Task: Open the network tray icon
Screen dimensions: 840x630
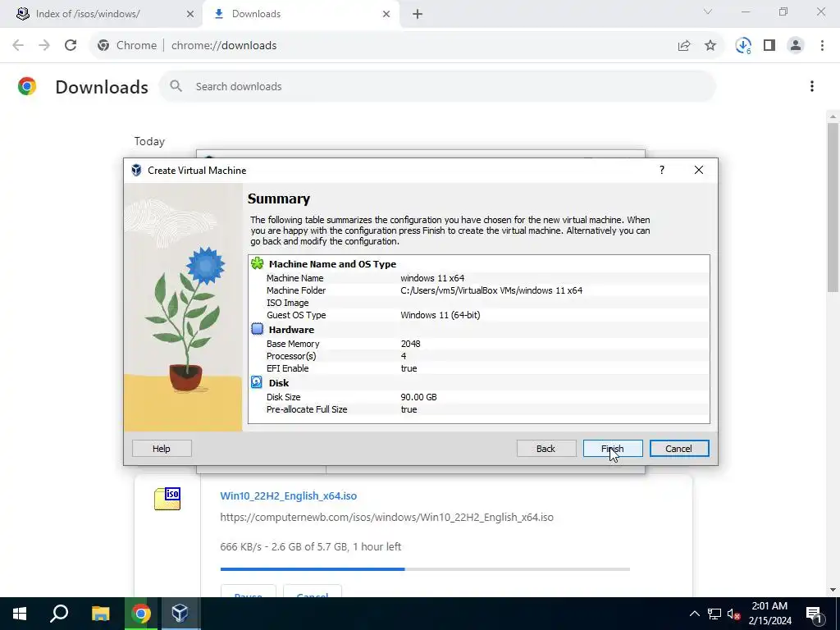Action: [714, 614]
